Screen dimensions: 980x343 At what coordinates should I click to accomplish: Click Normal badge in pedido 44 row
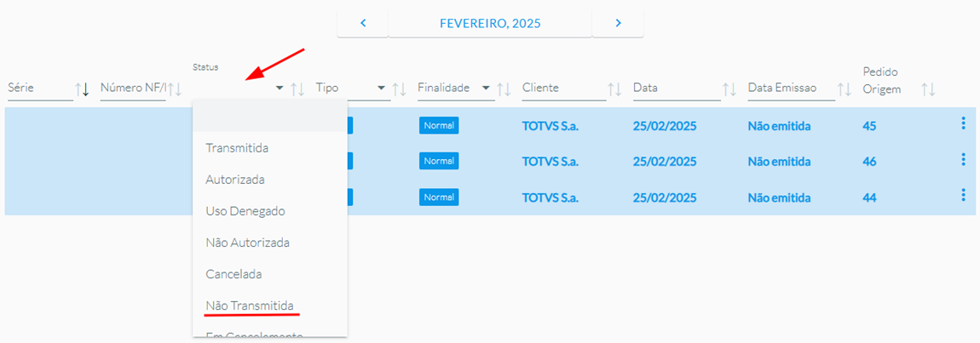click(439, 197)
